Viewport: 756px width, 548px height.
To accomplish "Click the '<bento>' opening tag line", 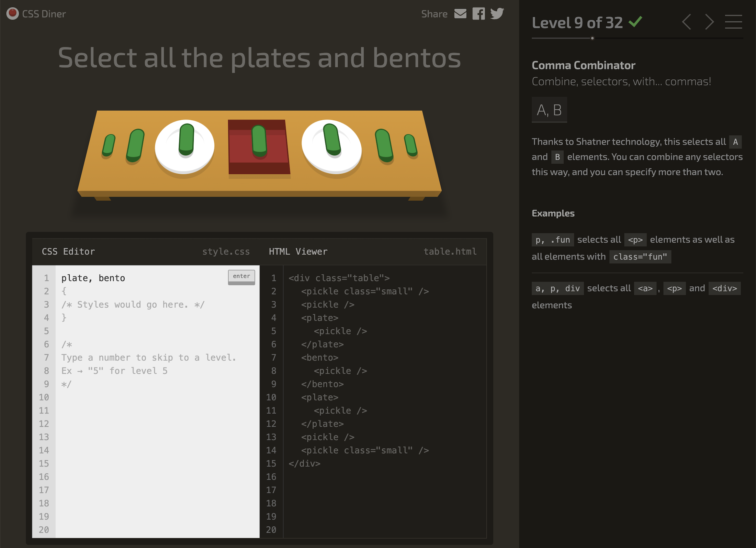I will pyautogui.click(x=320, y=357).
